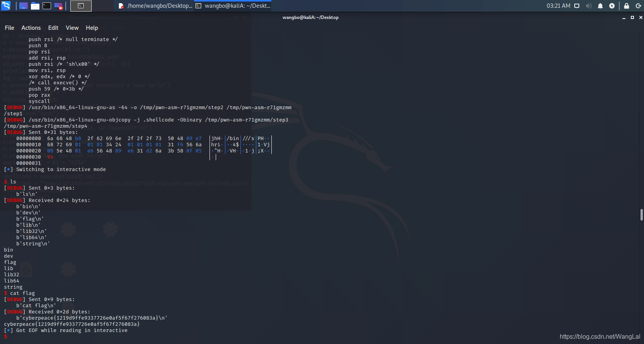
Task: Click the 'Sent 0x31 bytes:' debug line
Action: point(41,132)
